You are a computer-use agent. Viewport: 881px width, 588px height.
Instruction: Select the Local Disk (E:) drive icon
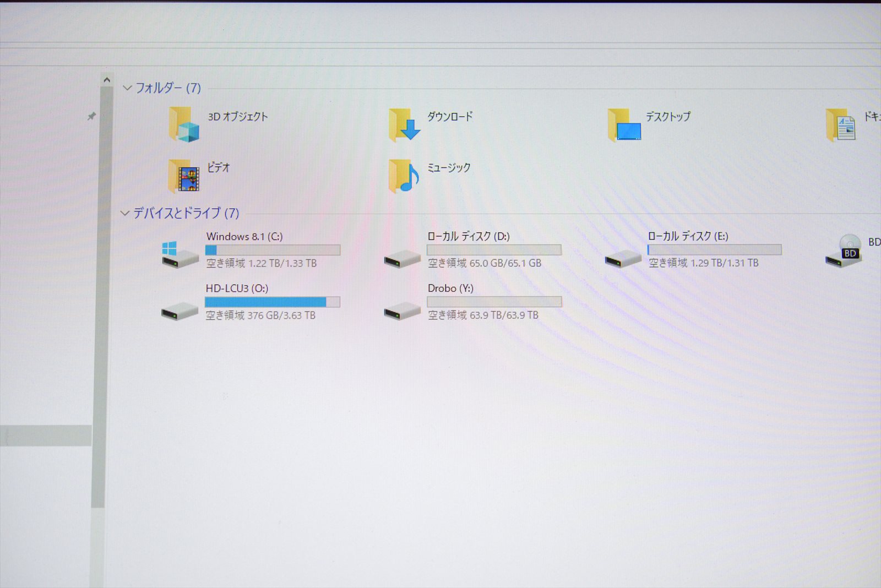623,258
